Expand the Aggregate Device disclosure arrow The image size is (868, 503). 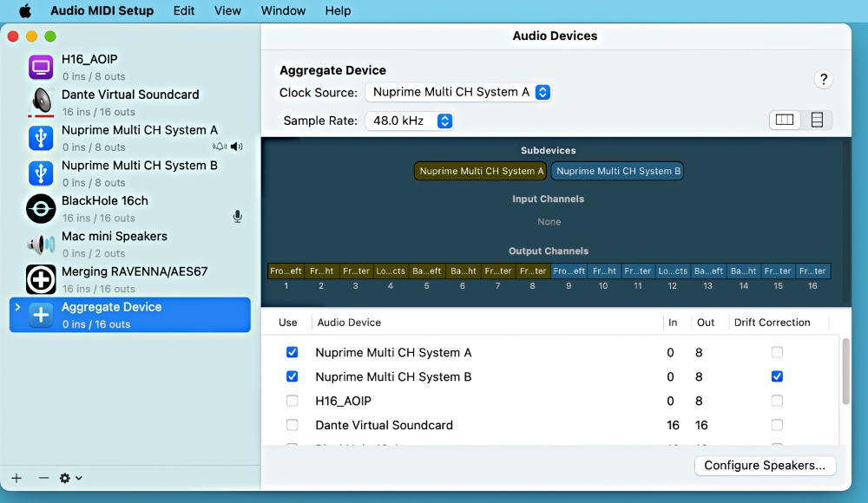[17, 307]
